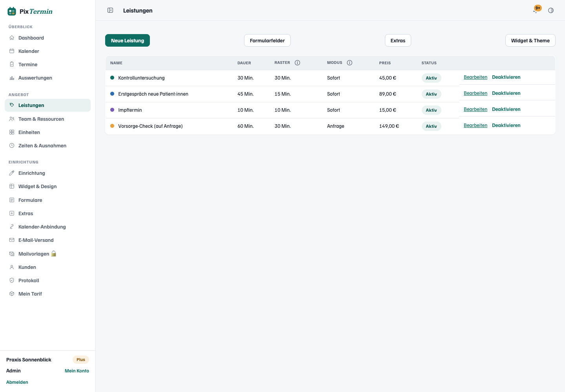Click the Leistungen tag icon

click(x=12, y=105)
